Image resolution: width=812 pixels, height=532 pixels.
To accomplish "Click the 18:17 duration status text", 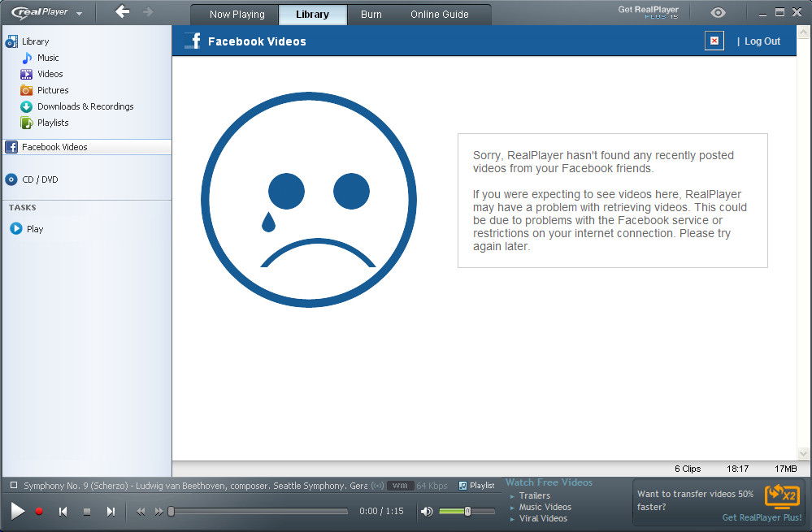I will (x=737, y=469).
